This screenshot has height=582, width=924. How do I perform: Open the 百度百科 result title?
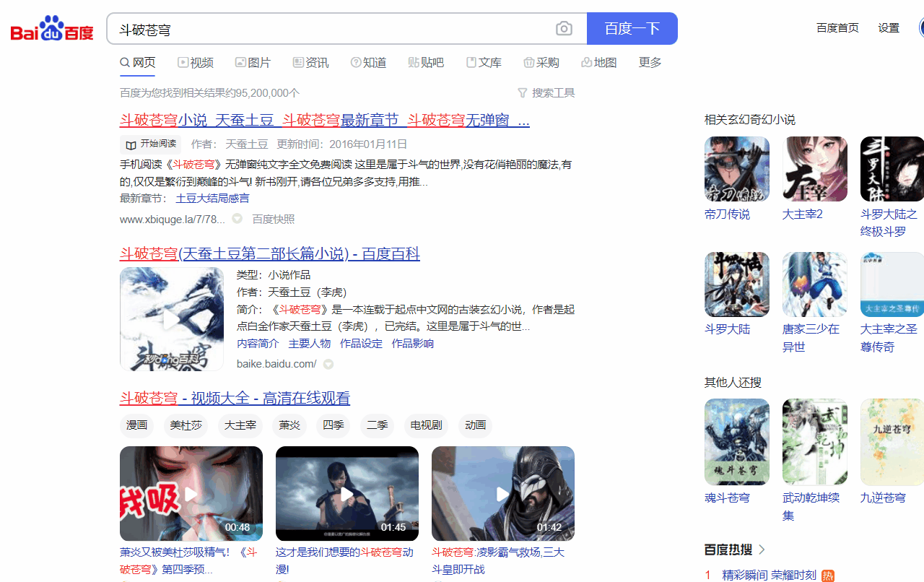[270, 254]
